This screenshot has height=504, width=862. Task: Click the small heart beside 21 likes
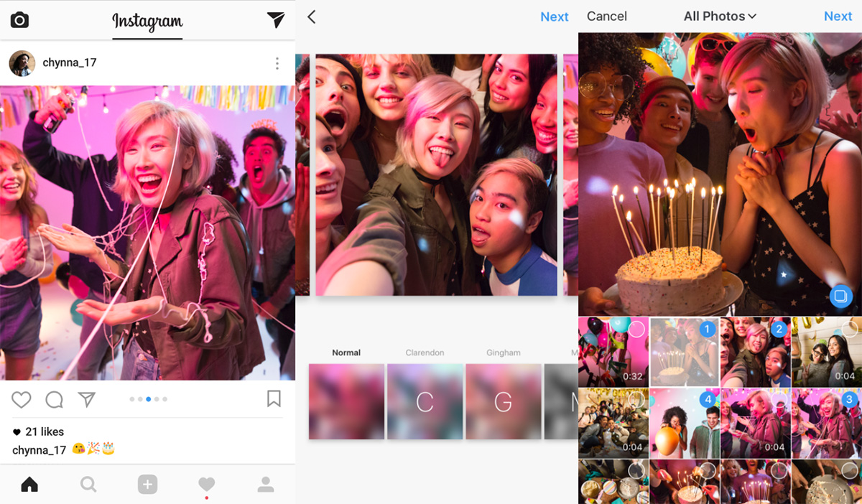(x=17, y=432)
